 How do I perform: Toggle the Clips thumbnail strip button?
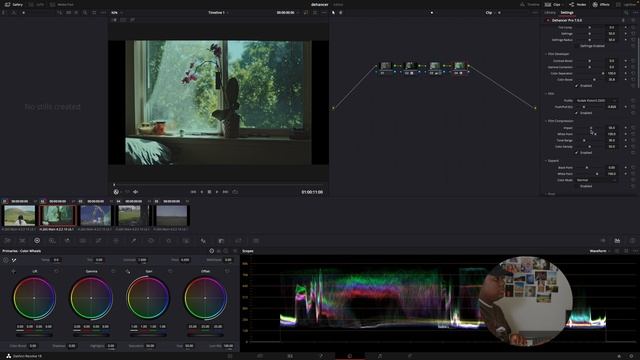tap(553, 4)
